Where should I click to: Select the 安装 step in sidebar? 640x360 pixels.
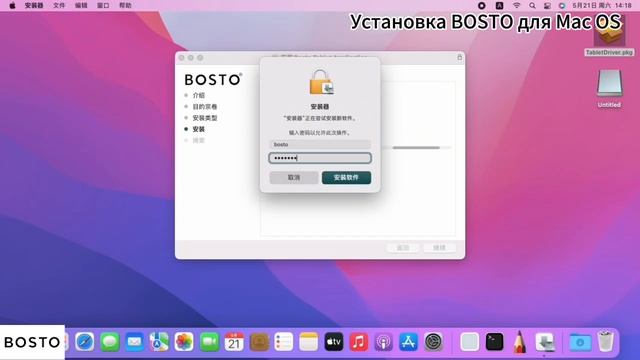pyautogui.click(x=198, y=129)
